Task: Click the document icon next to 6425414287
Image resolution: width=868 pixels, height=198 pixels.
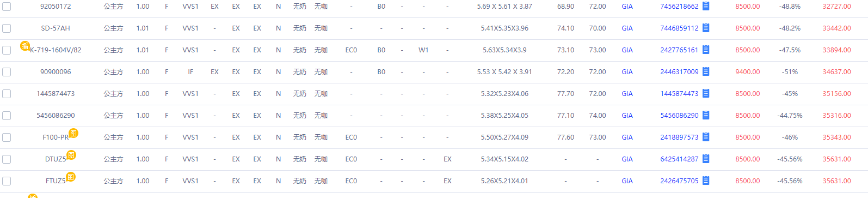Action: click(706, 159)
